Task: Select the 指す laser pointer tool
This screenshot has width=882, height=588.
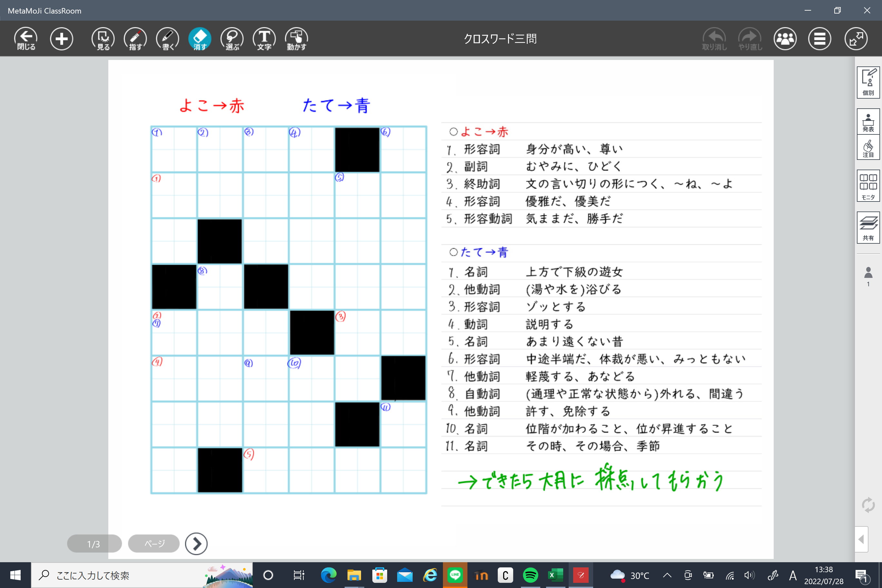Action: pos(135,38)
